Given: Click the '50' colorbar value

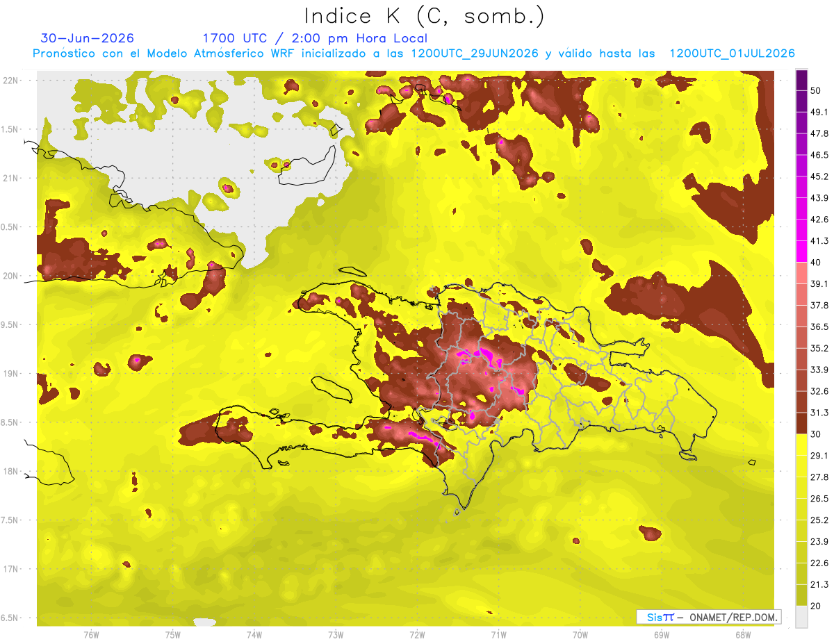Looking at the screenshot, I should tap(815, 90).
